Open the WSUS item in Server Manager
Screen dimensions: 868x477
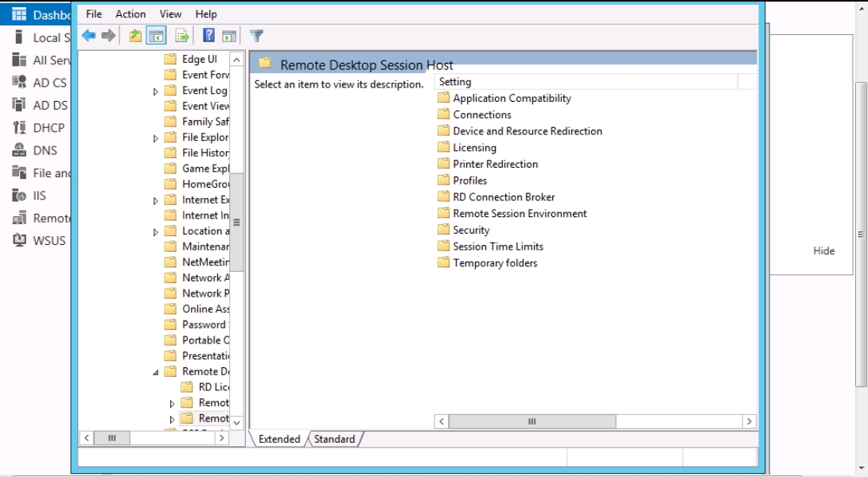coord(49,240)
